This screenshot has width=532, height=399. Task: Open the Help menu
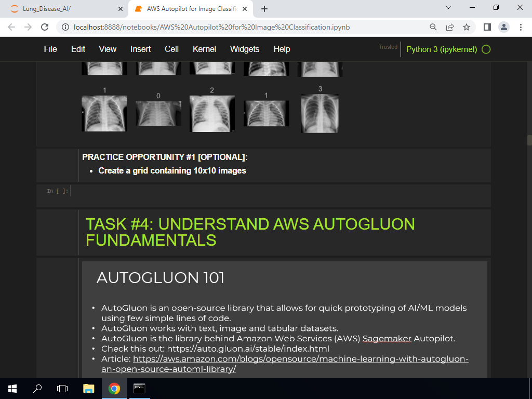(x=282, y=49)
